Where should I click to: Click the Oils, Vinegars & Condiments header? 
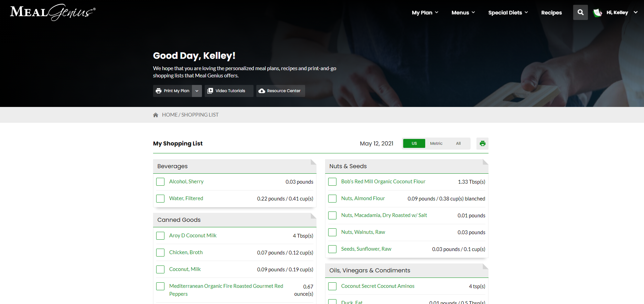click(407, 270)
